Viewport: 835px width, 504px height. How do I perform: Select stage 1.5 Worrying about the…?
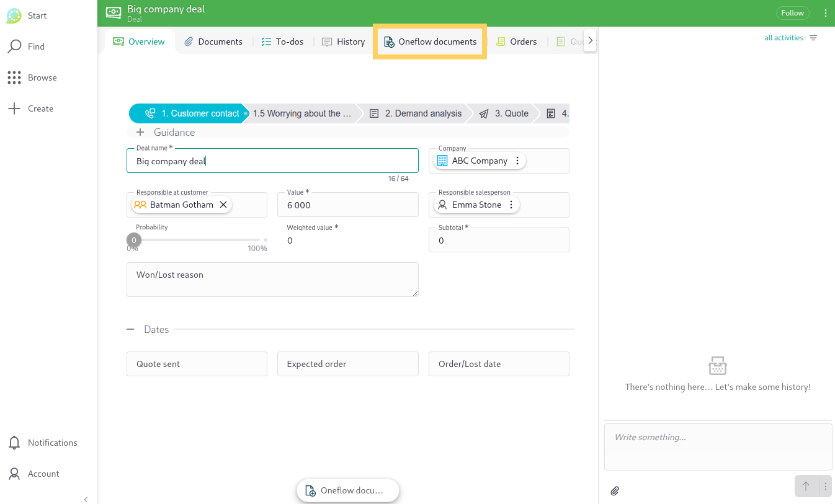point(302,113)
